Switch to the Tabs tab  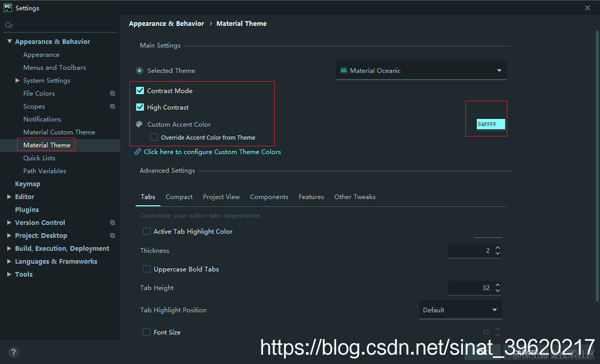click(x=148, y=197)
